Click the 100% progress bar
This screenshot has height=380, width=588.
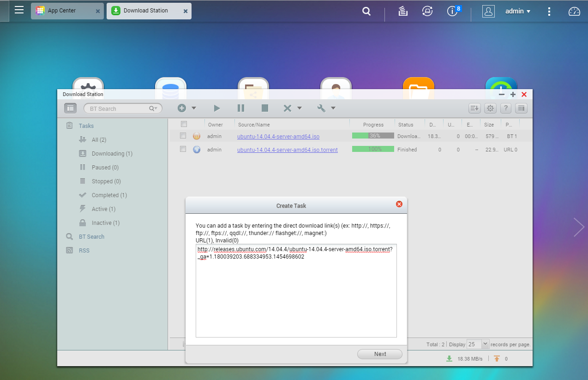coord(373,149)
